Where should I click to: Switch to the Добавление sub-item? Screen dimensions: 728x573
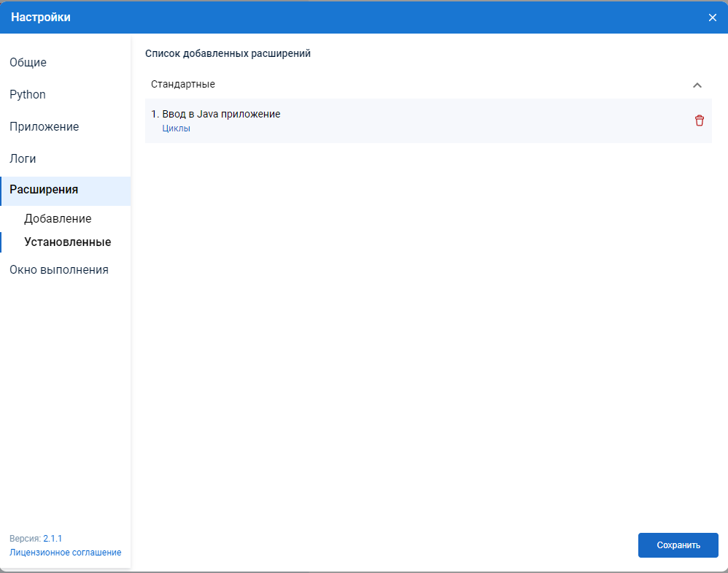point(58,219)
